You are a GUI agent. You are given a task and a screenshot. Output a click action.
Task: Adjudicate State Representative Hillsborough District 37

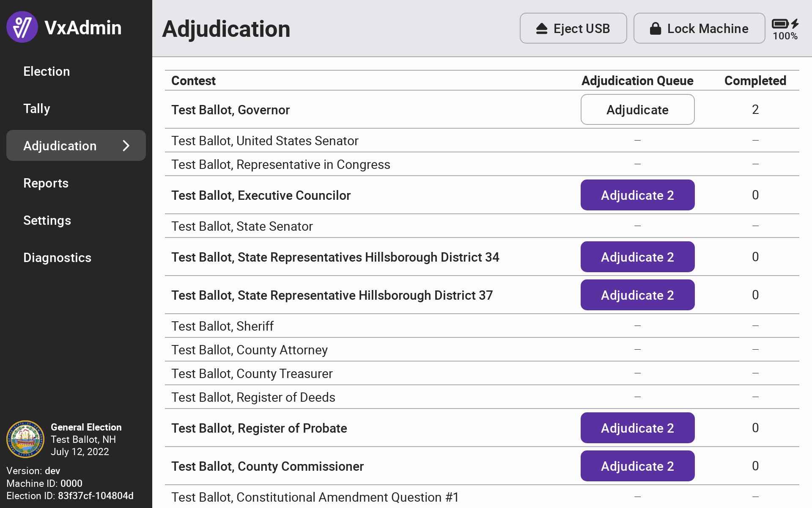tap(637, 295)
